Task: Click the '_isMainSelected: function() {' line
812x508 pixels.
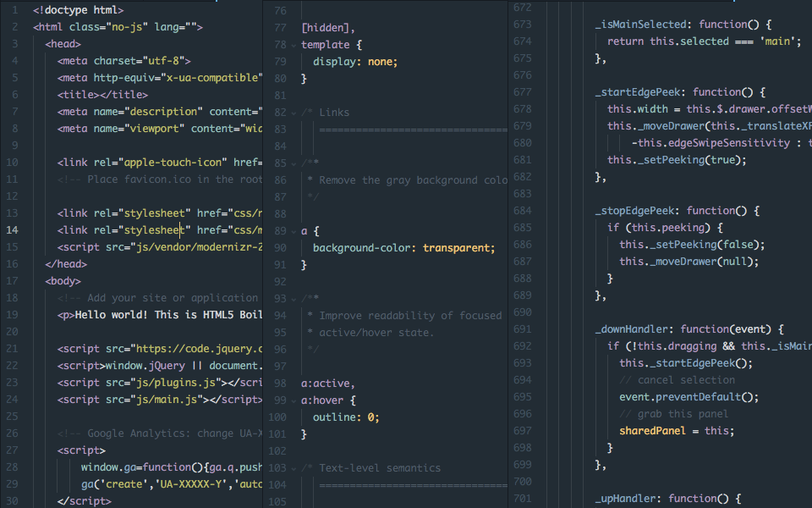Action: pos(683,25)
